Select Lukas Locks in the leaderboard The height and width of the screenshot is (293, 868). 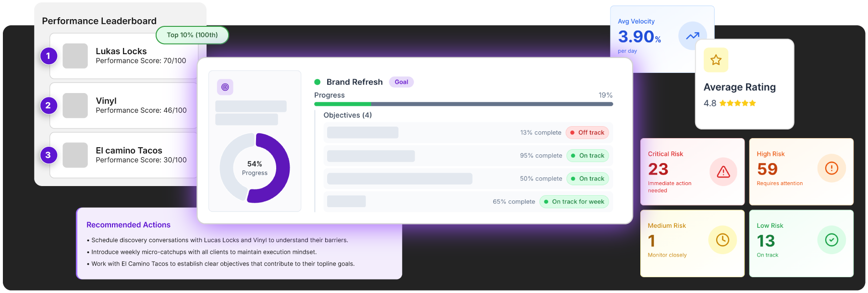click(x=120, y=56)
